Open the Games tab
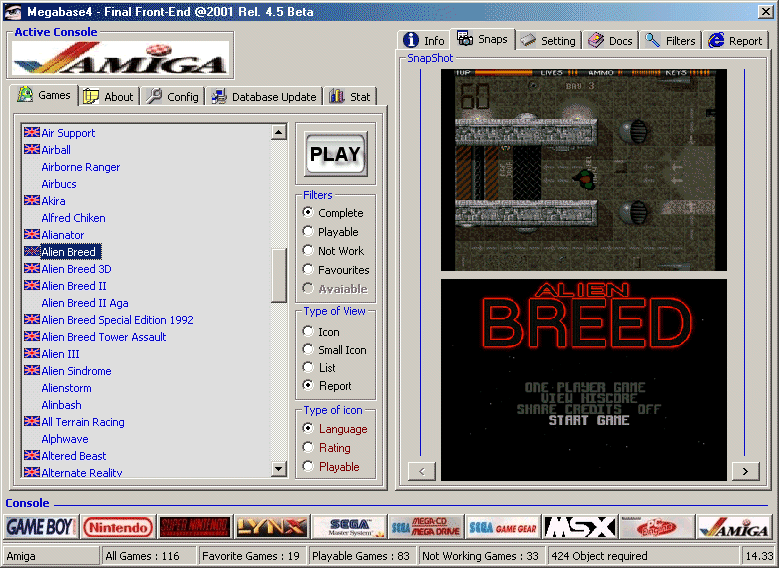 point(44,95)
